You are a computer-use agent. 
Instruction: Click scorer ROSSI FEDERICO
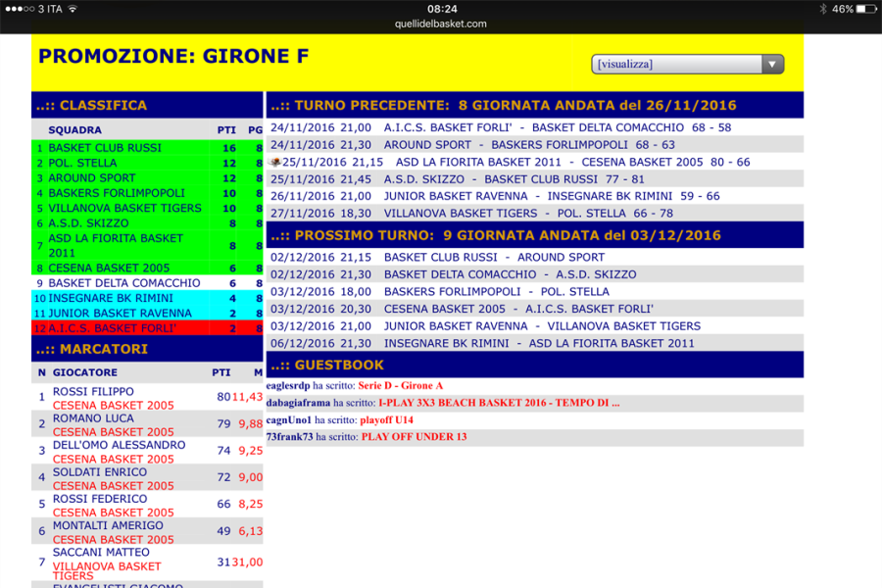click(x=100, y=499)
